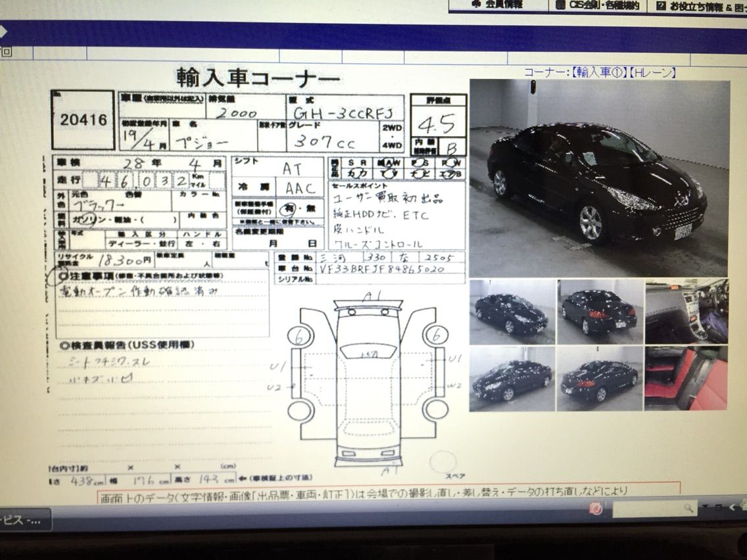Open the rear view thumbnail showing taillights, top row
Image resolution: width=747 pixels, height=560 pixels.
point(600,312)
